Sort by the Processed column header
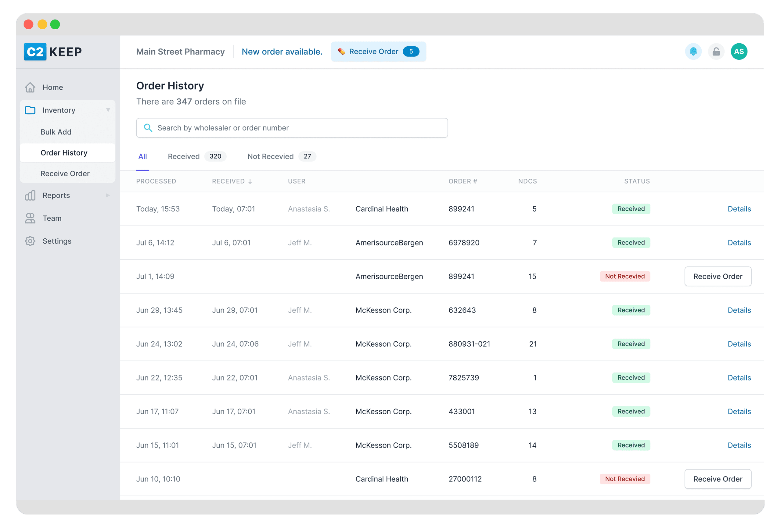 156,181
